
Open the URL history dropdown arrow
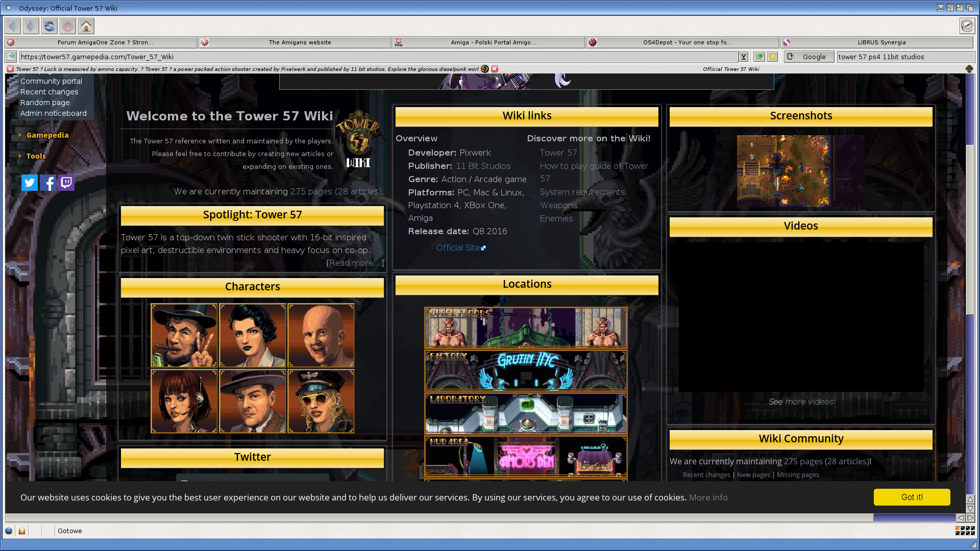pyautogui.click(x=744, y=57)
